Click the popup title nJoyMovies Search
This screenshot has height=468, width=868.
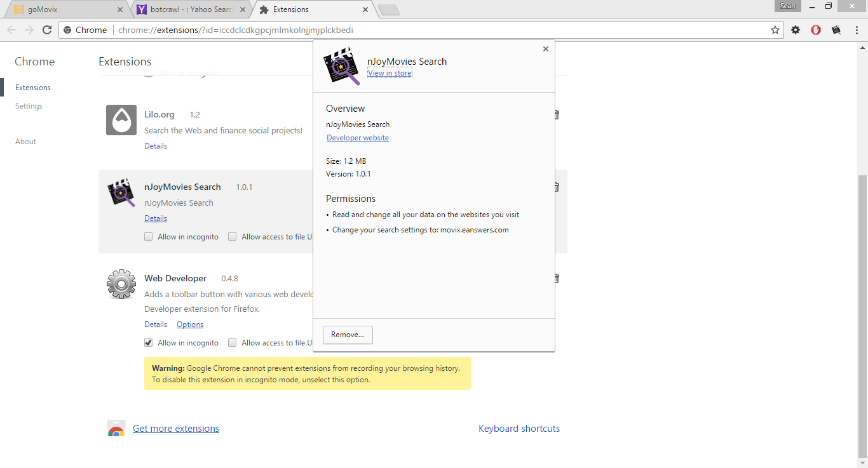[x=407, y=62]
